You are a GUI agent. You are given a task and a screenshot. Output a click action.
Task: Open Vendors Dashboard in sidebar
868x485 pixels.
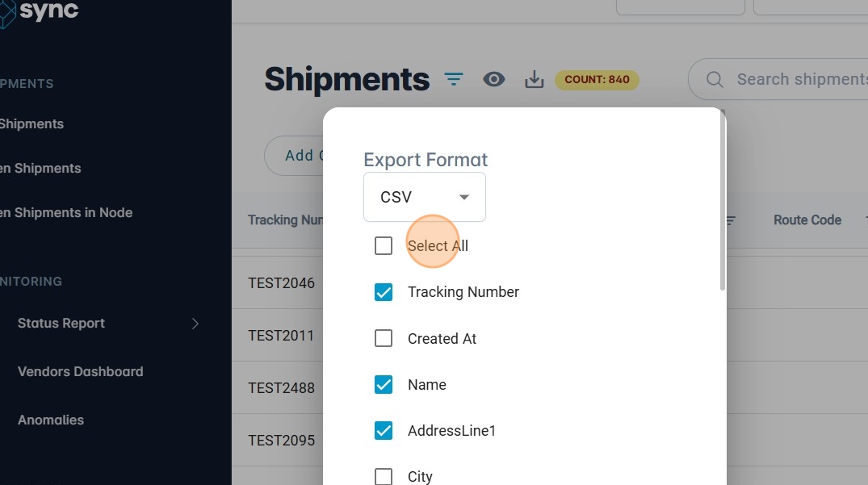pos(81,372)
